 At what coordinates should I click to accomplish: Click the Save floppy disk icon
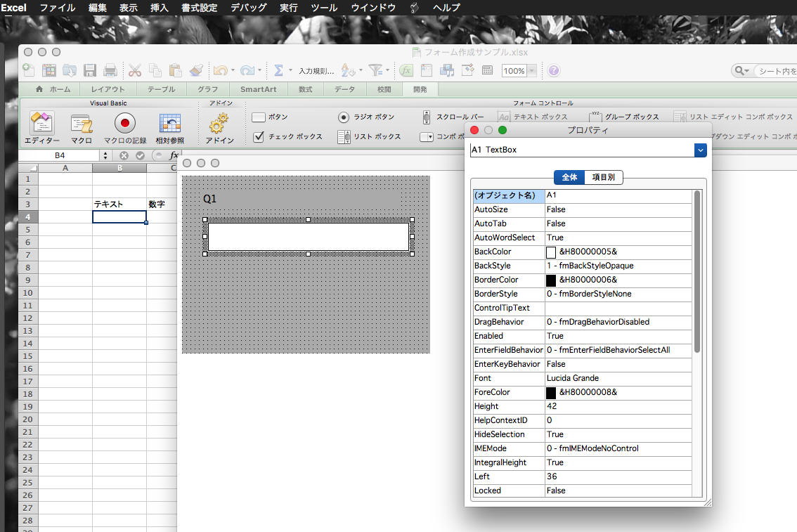(x=90, y=70)
